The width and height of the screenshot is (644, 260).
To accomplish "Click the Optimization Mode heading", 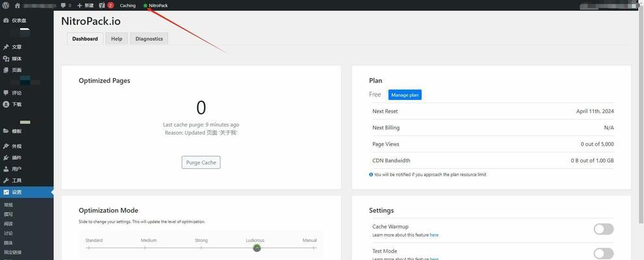I will 109,211.
